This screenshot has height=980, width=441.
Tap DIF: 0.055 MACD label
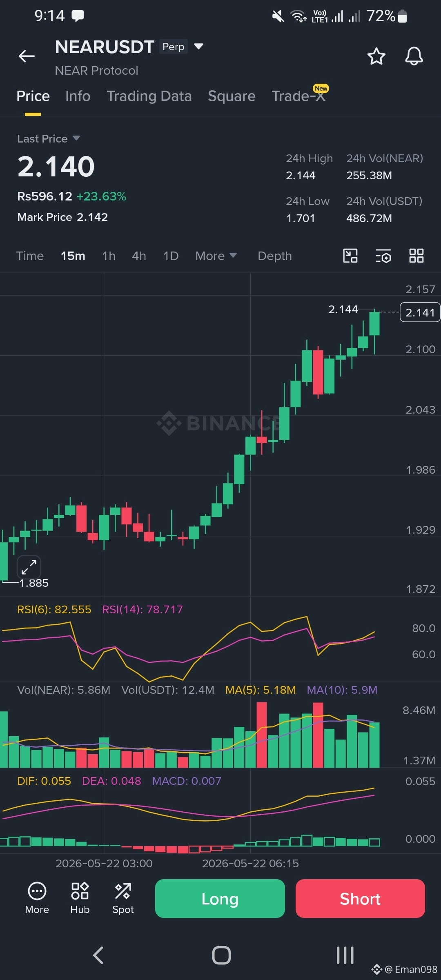click(x=44, y=781)
